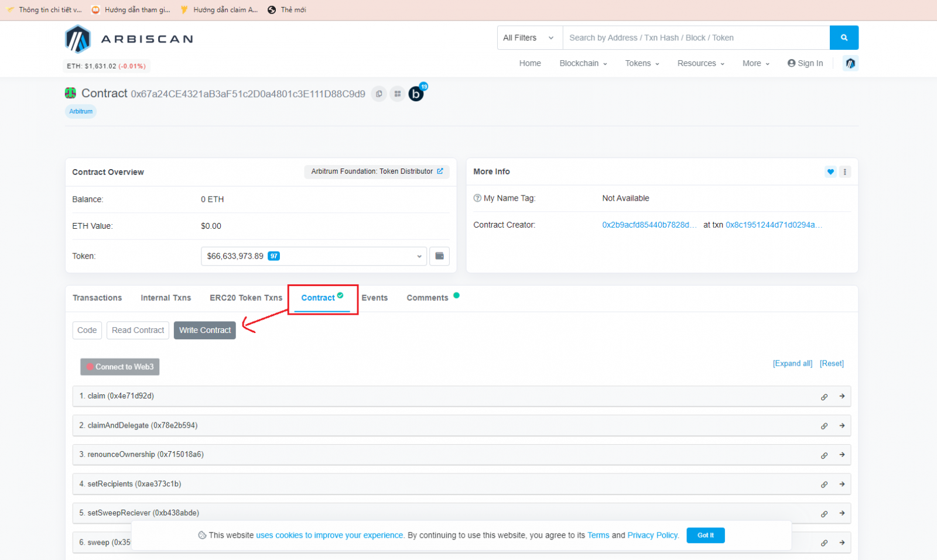Open browser tab 'Thông tin chi tiết v...'
The width and height of the screenshot is (937, 560).
45,10
